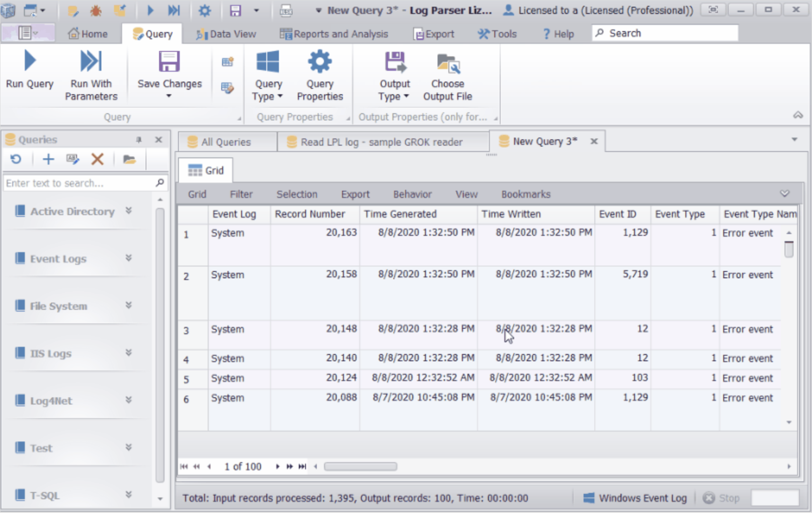Pin the Queries panel
Screen dimensions: 812x515
139,140
